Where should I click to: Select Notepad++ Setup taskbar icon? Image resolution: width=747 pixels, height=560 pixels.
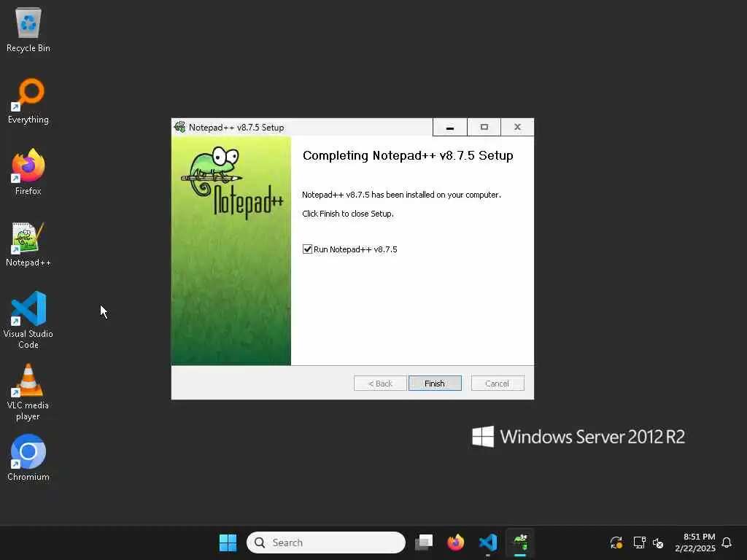click(x=520, y=542)
